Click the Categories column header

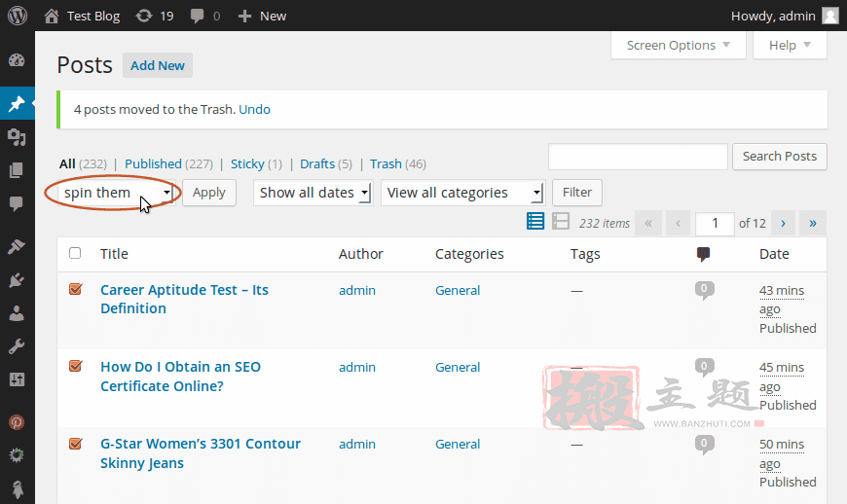(469, 254)
